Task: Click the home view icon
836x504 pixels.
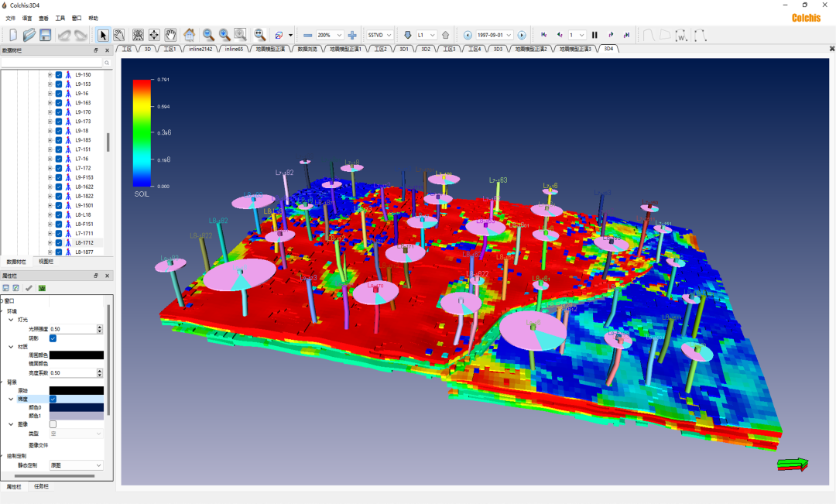Action: tap(190, 35)
